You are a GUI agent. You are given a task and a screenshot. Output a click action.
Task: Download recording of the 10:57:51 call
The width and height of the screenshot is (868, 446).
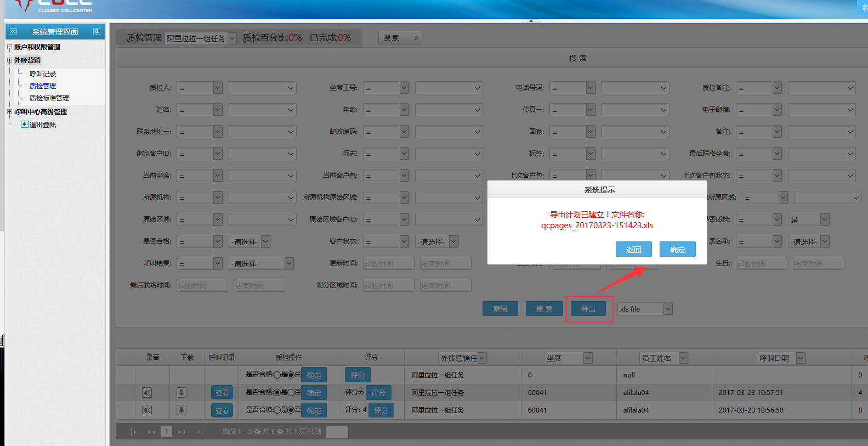click(181, 393)
